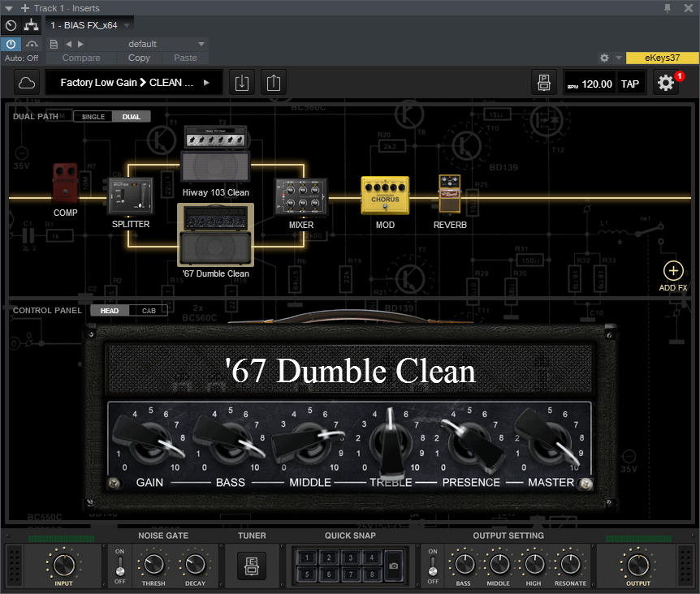This screenshot has width=700, height=594.
Task: Click the eKeys37 yellow label
Action: tap(662, 58)
